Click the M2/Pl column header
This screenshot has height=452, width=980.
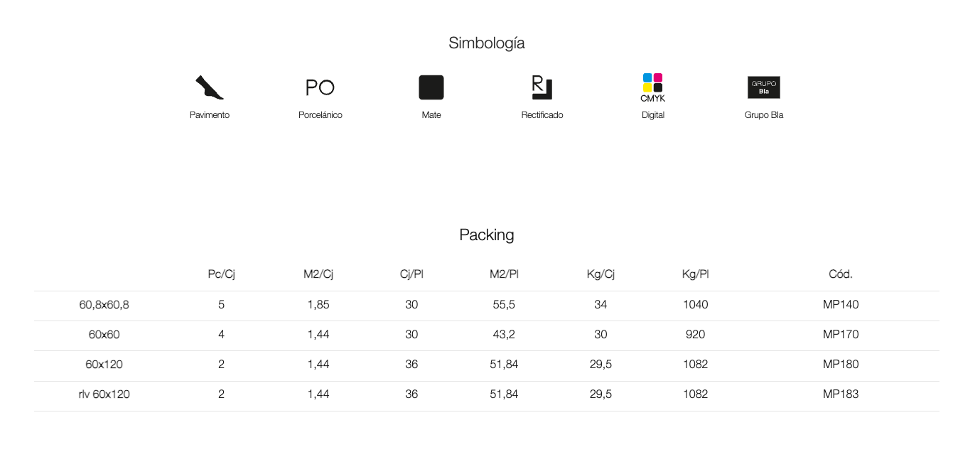pyautogui.click(x=504, y=274)
